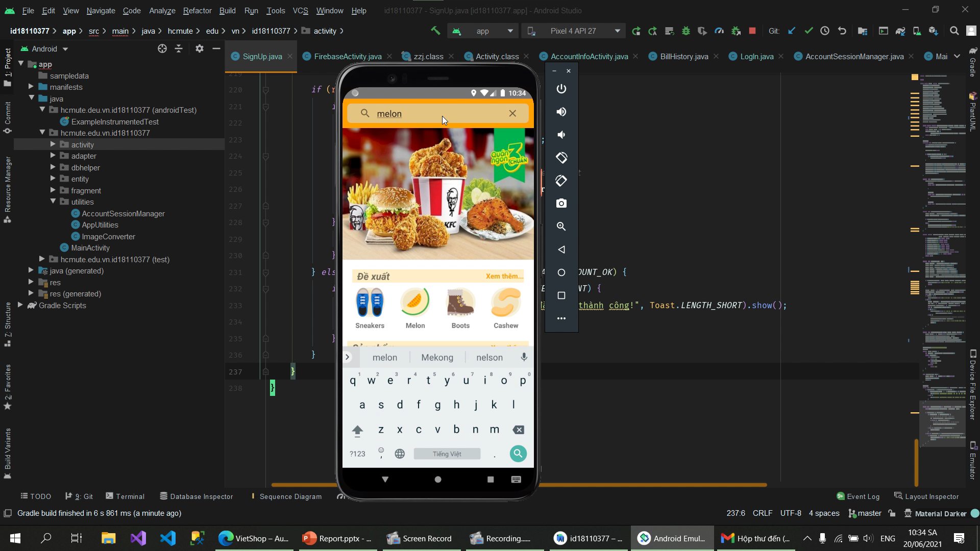Click the search field containing melon

[438, 113]
